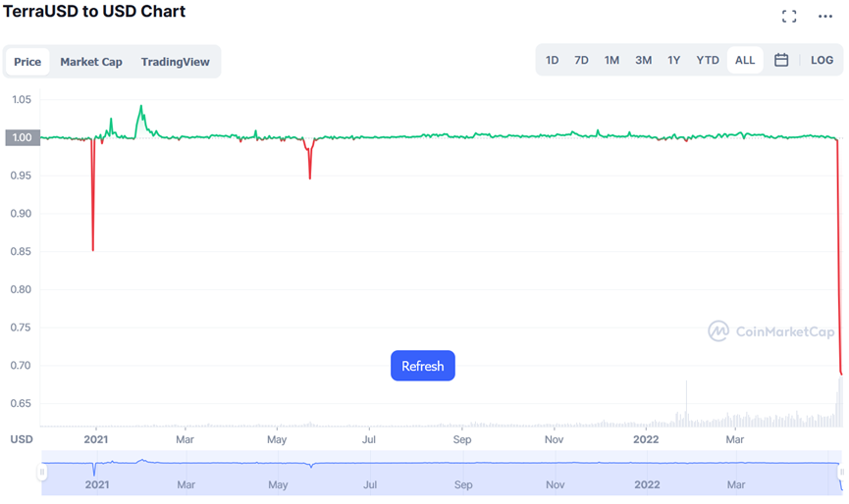Image resolution: width=849 pixels, height=504 pixels.
Task: Choose the 3M time range
Action: click(643, 60)
